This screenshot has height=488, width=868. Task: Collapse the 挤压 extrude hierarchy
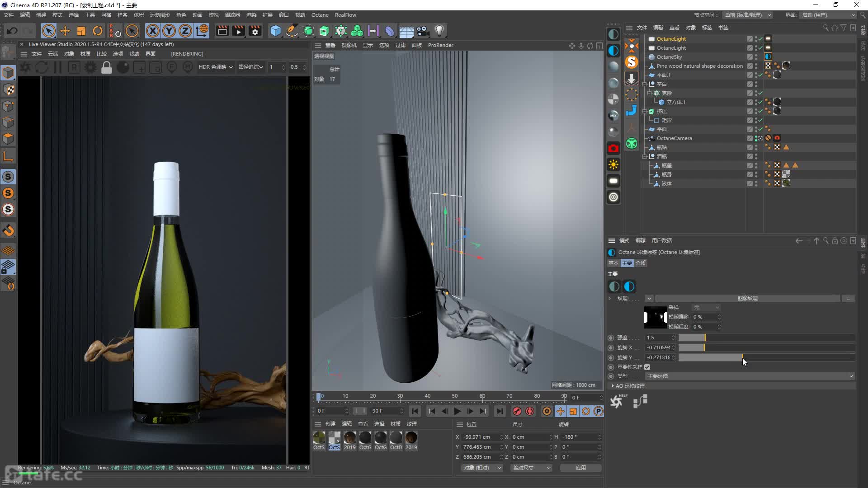(x=645, y=111)
